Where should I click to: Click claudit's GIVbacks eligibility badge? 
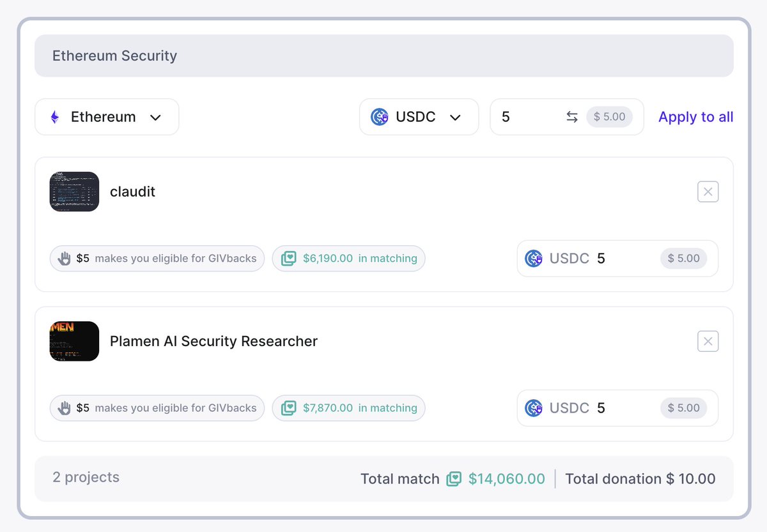point(157,259)
